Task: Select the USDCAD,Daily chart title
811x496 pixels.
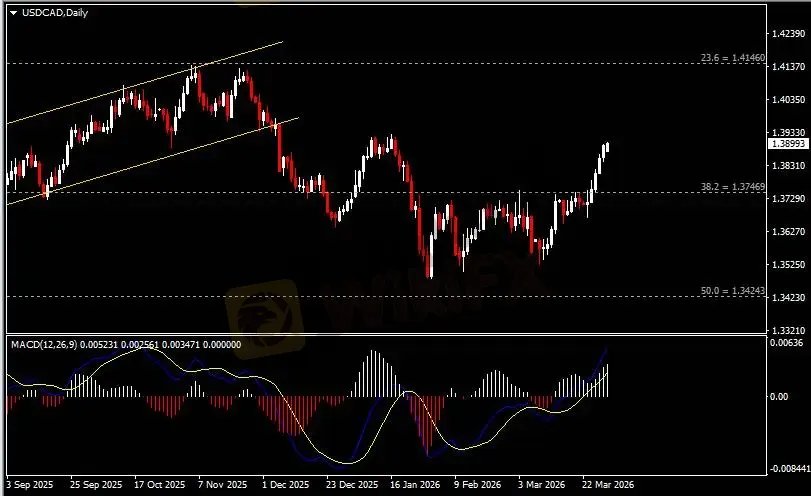Action: (51, 12)
